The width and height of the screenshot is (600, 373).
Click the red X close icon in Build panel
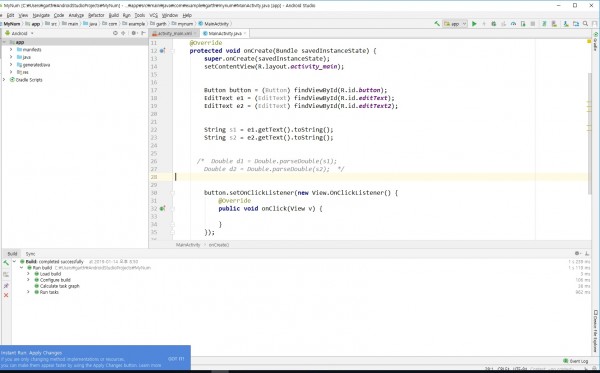(x=6, y=295)
